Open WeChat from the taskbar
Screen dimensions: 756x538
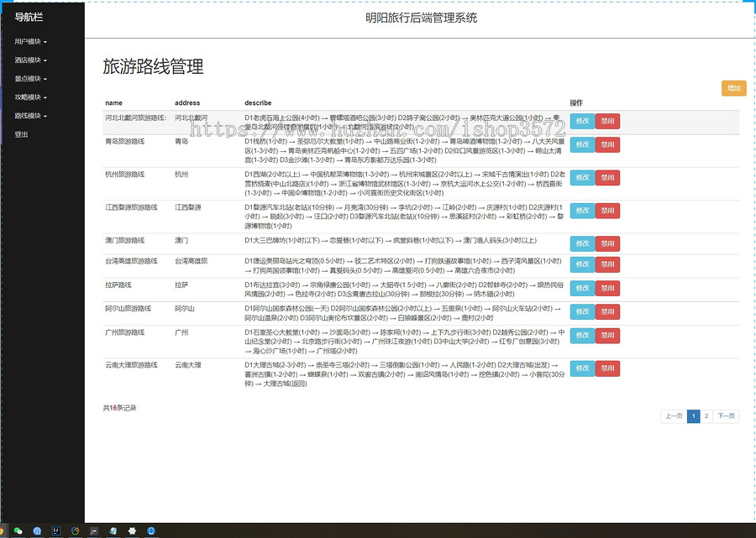[x=18, y=530]
